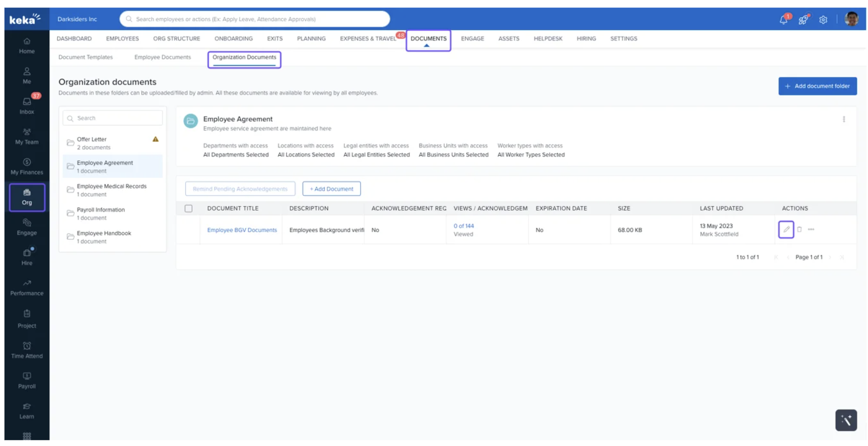Switch to the Employee Documents tab
868x446 pixels.
162,57
